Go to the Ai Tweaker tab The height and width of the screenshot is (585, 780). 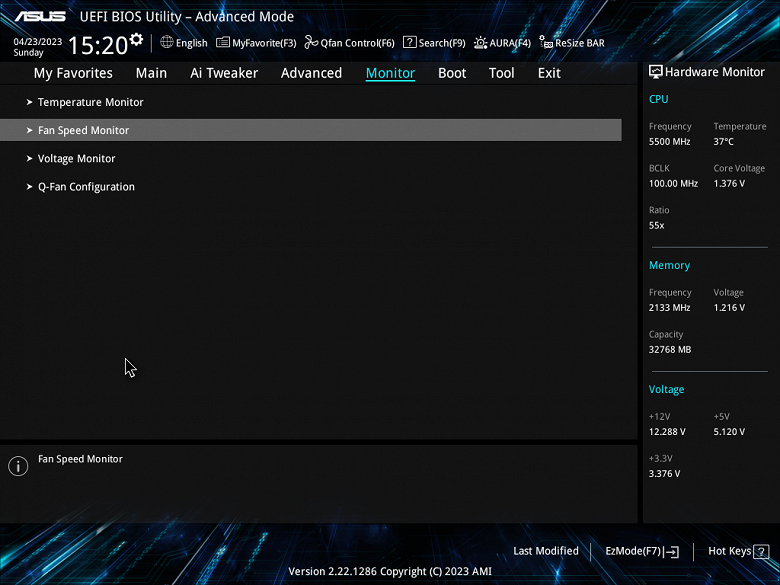[224, 73]
